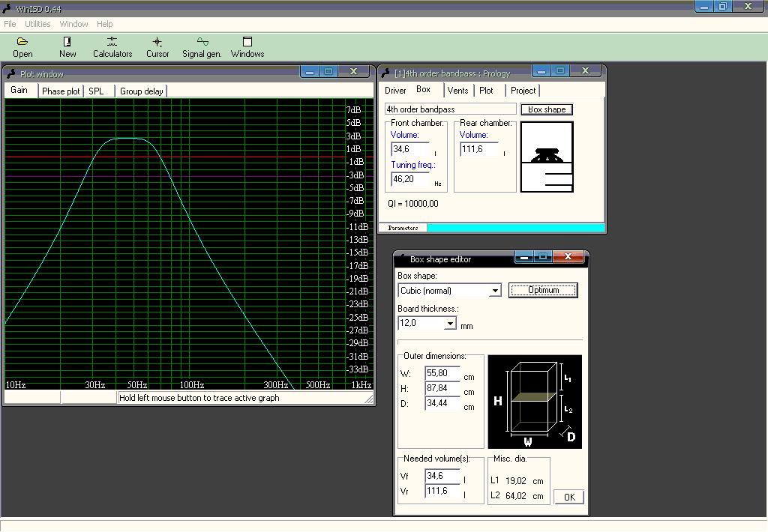Click the Tuning freq. input field
The height and width of the screenshot is (532, 768).
(x=410, y=179)
